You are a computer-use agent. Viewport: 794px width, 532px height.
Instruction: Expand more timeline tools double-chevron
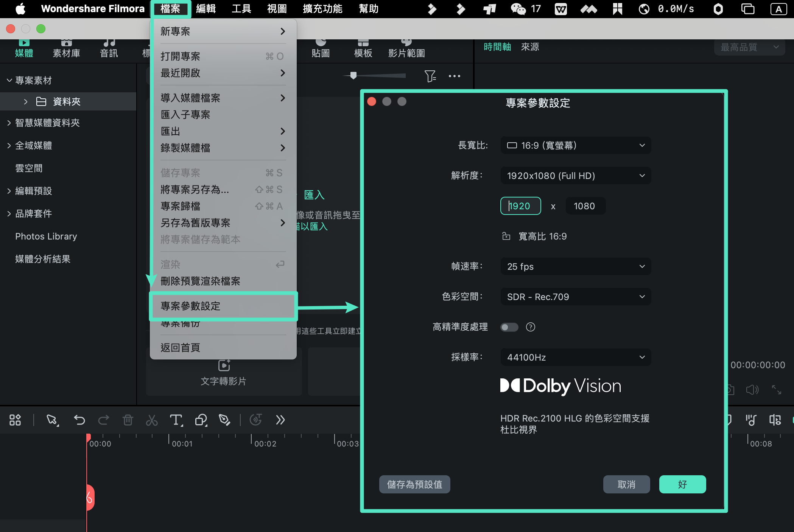tap(280, 420)
